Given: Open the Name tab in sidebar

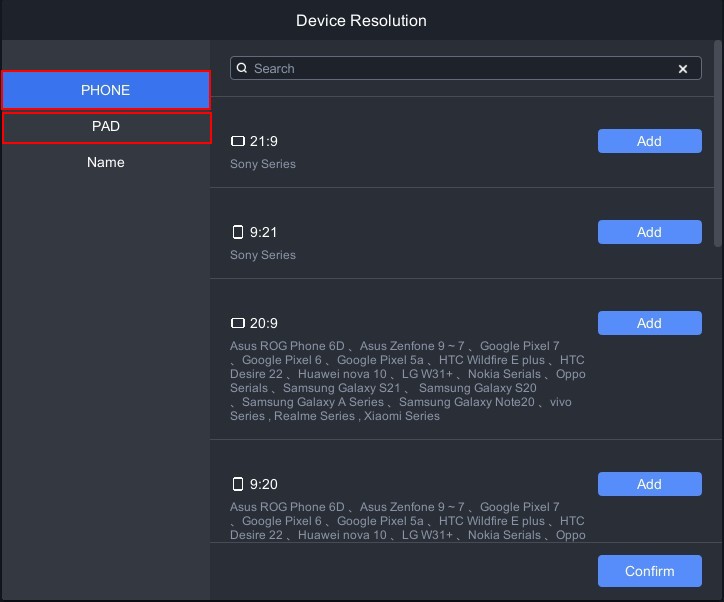Looking at the screenshot, I should [x=106, y=162].
